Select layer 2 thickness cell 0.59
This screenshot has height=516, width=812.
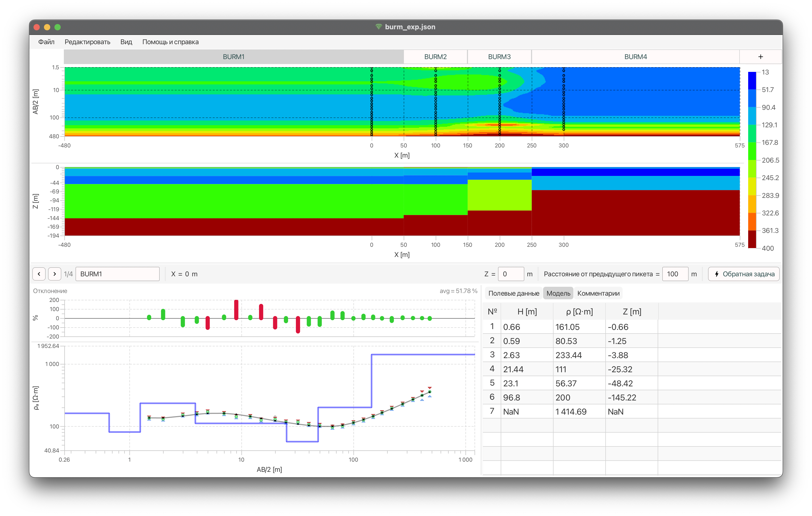(527, 341)
